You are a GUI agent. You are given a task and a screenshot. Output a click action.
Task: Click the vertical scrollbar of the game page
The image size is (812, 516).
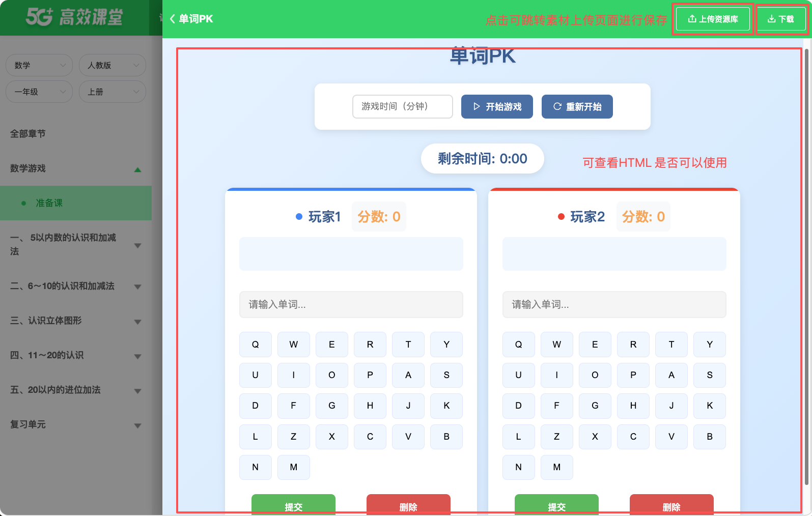[806, 267]
